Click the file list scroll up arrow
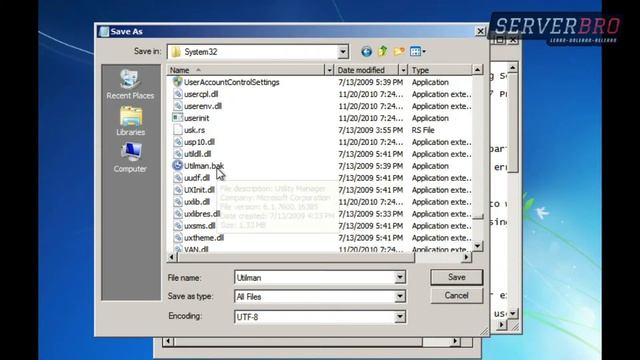This screenshot has width=640, height=360. tap(477, 70)
